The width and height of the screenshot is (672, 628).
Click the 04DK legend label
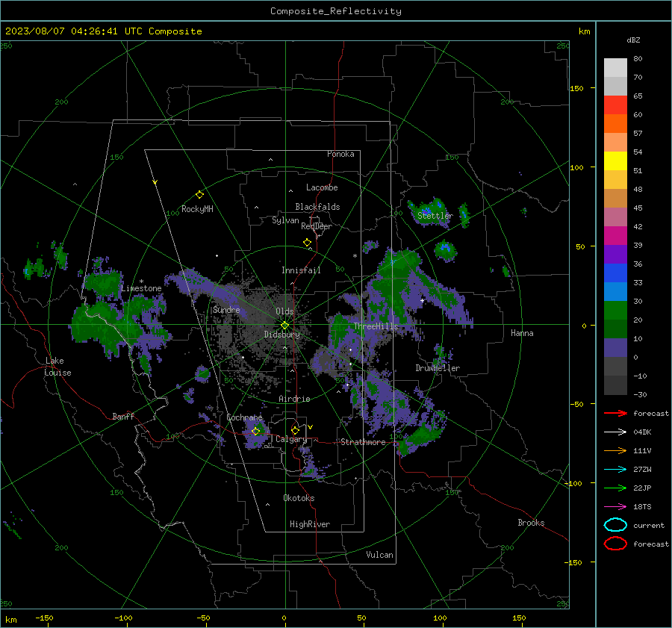coord(642,432)
